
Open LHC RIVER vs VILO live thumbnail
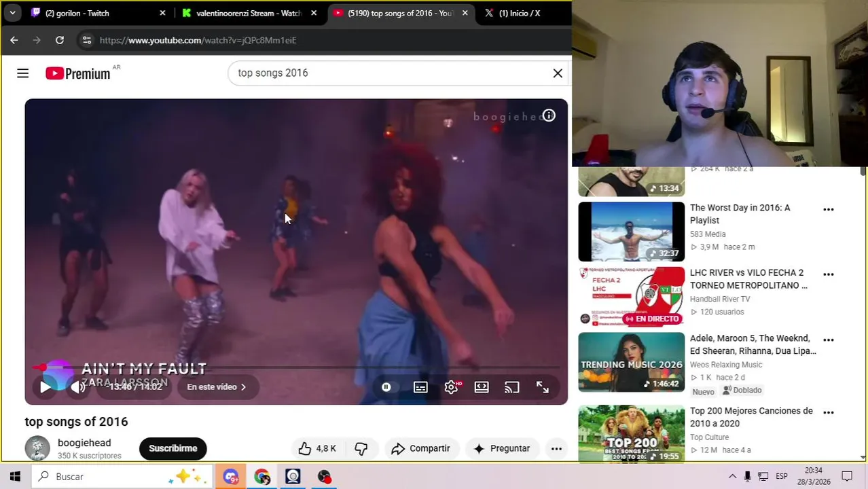click(x=632, y=297)
